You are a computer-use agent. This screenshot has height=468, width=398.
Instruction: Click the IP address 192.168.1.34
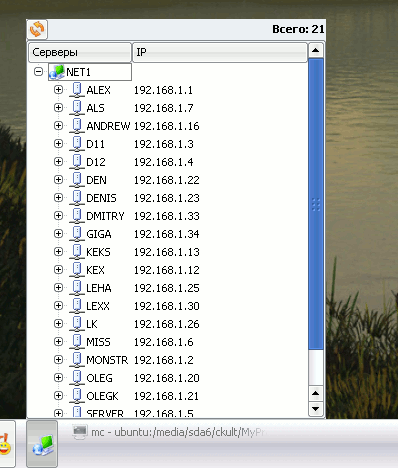(166, 234)
